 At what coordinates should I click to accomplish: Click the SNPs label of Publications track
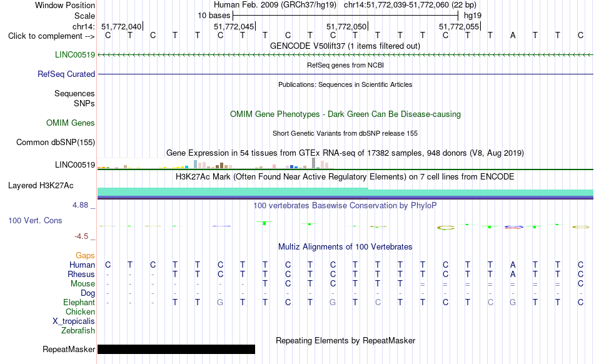(84, 103)
